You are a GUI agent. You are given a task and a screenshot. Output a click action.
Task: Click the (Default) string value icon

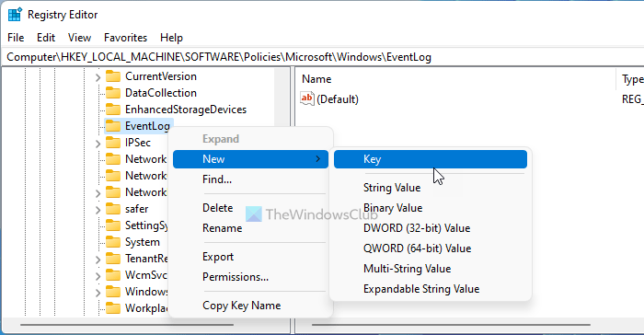(x=306, y=98)
